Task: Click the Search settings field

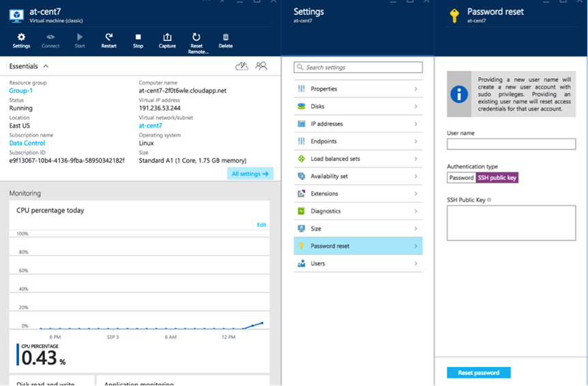Action: point(358,68)
